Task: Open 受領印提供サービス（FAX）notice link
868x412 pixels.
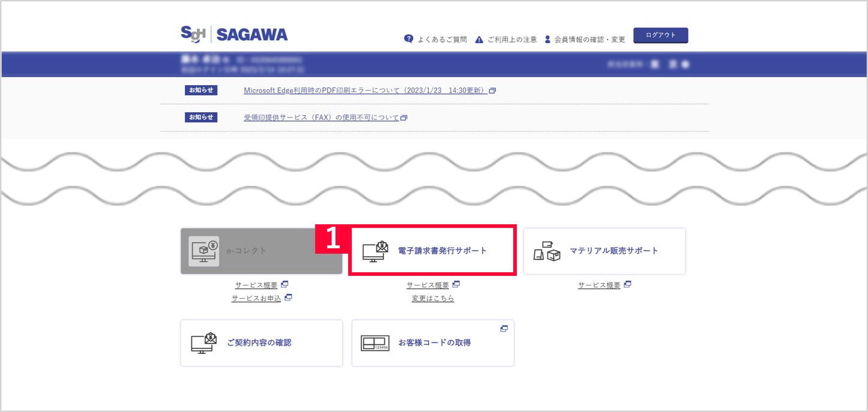Action: 321,118
